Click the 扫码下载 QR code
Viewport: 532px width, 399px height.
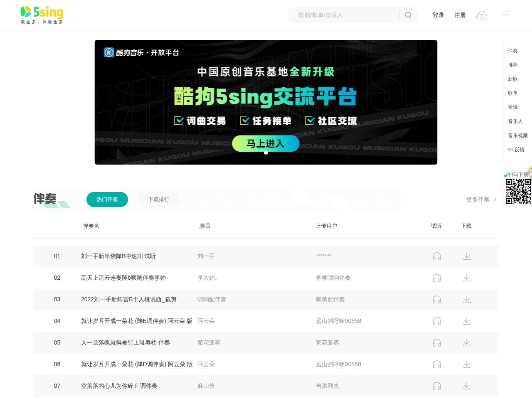pyautogui.click(x=518, y=192)
